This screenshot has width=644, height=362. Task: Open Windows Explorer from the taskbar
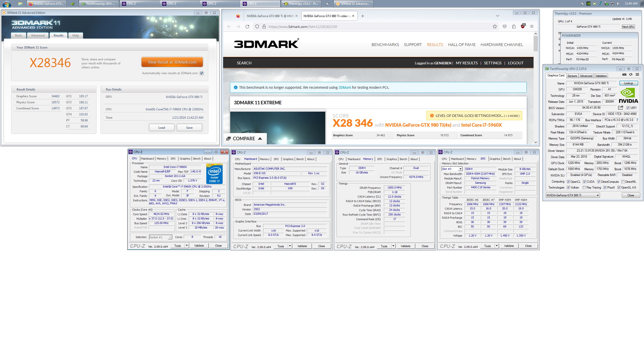(x=20, y=4)
